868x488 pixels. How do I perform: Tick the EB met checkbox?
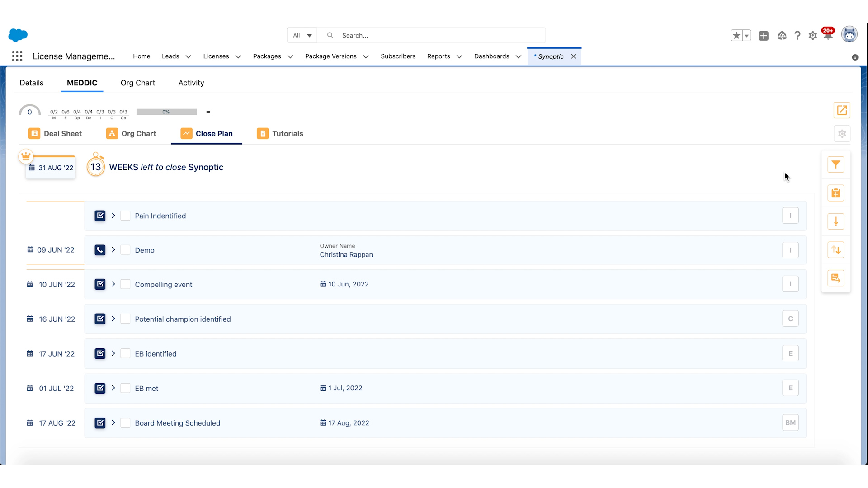click(126, 388)
